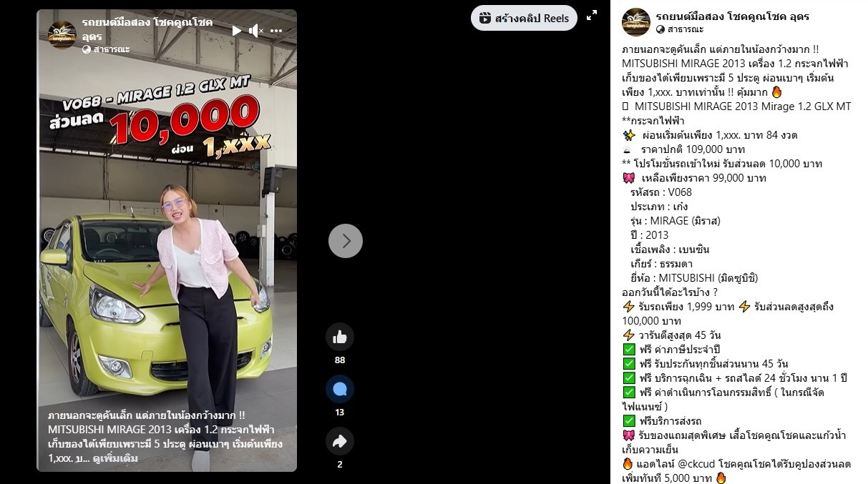Open page avatar in reel header
This screenshot has height=484, width=868.
click(62, 35)
